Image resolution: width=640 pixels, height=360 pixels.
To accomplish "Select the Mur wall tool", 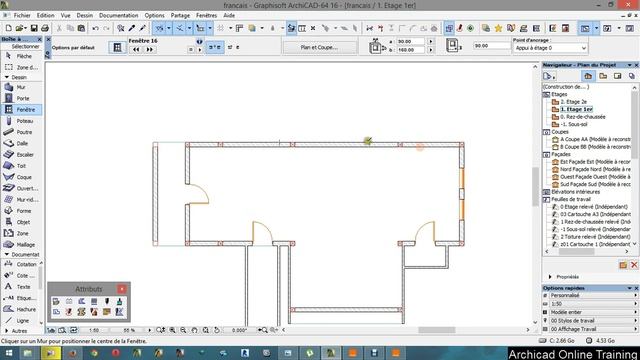I will tap(21, 87).
